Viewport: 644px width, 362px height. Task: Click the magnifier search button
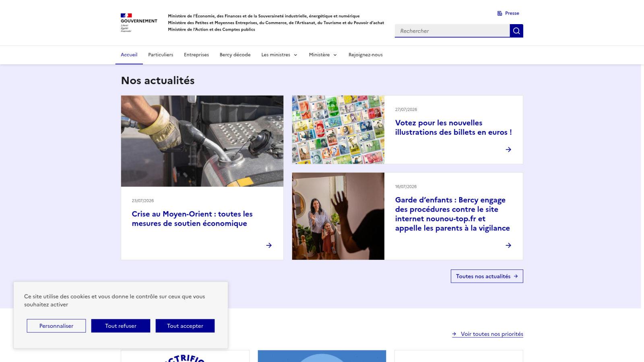516,31
